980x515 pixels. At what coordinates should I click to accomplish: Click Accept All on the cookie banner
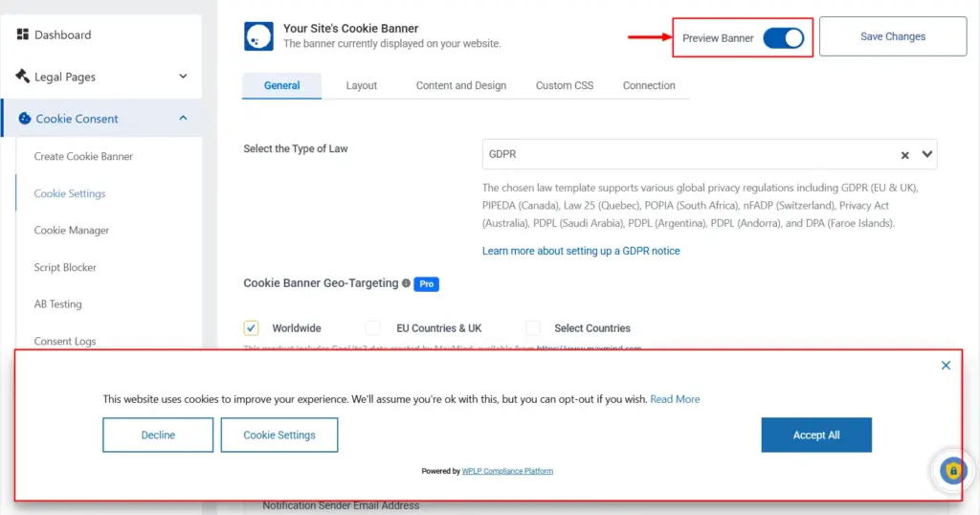(x=815, y=435)
